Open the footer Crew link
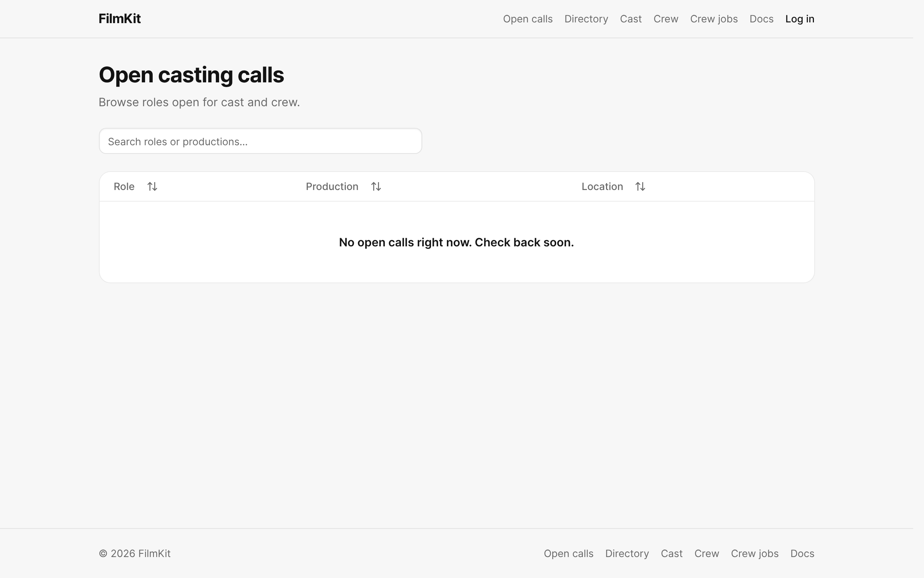924x578 pixels. click(x=707, y=553)
